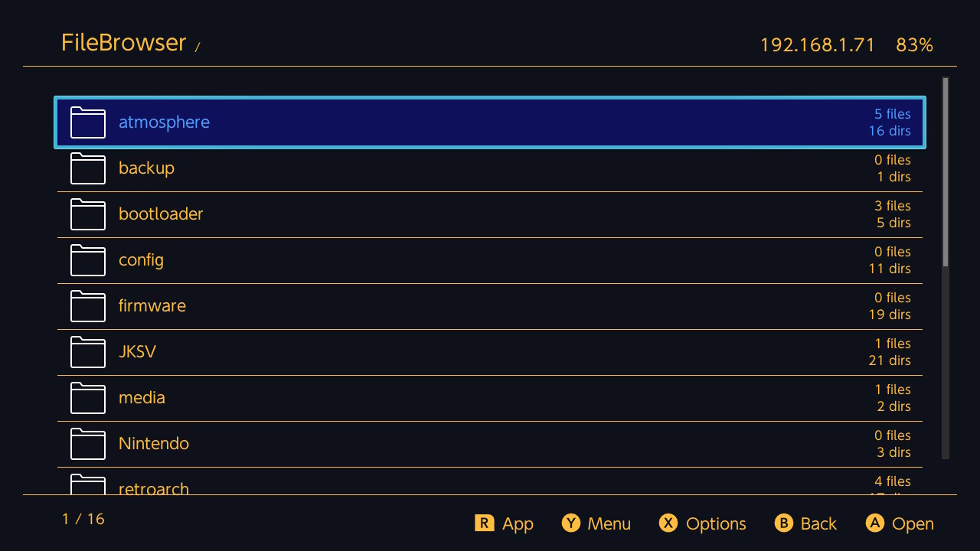The image size is (980, 551).
Task: Click the config folder icon
Action: 87,260
